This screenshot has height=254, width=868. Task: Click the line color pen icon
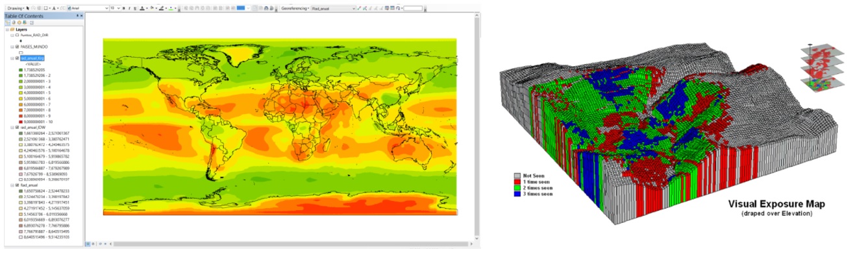pos(162,8)
